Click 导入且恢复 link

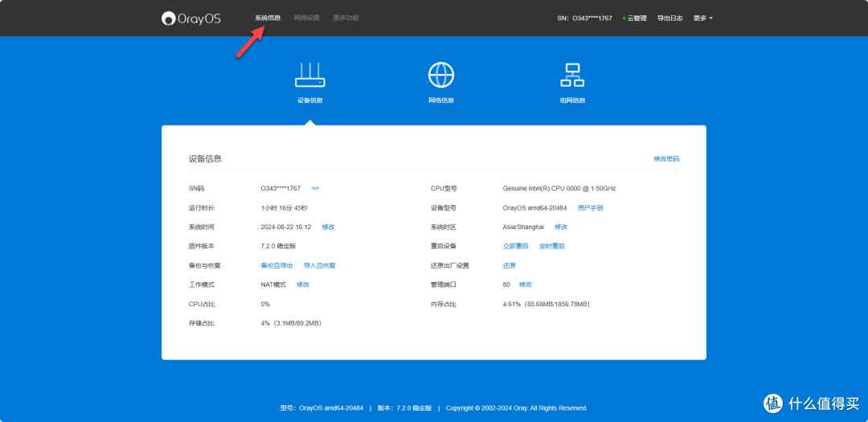319,265
